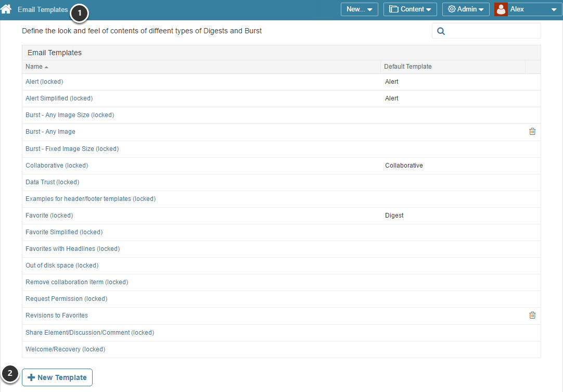This screenshot has height=392, width=563.
Task: Open the Data Trust (locked) template
Action: pos(53,182)
